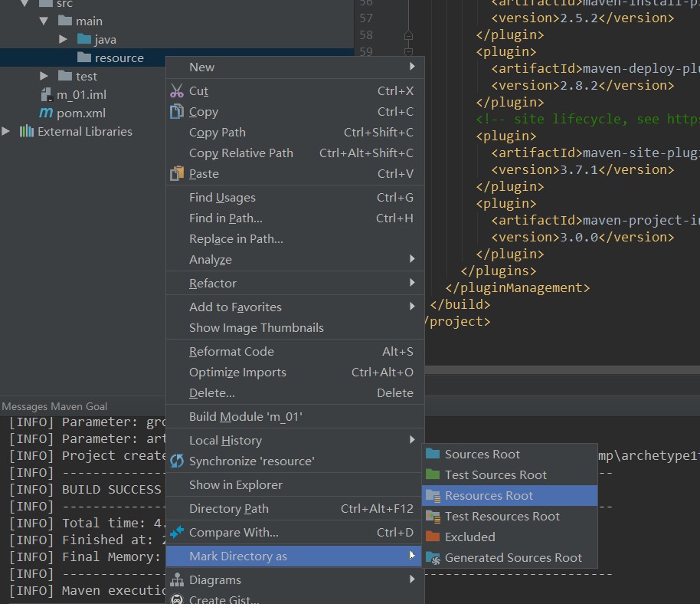Select the blue Sources Root folder icon
The height and width of the screenshot is (604, 700).
point(433,455)
